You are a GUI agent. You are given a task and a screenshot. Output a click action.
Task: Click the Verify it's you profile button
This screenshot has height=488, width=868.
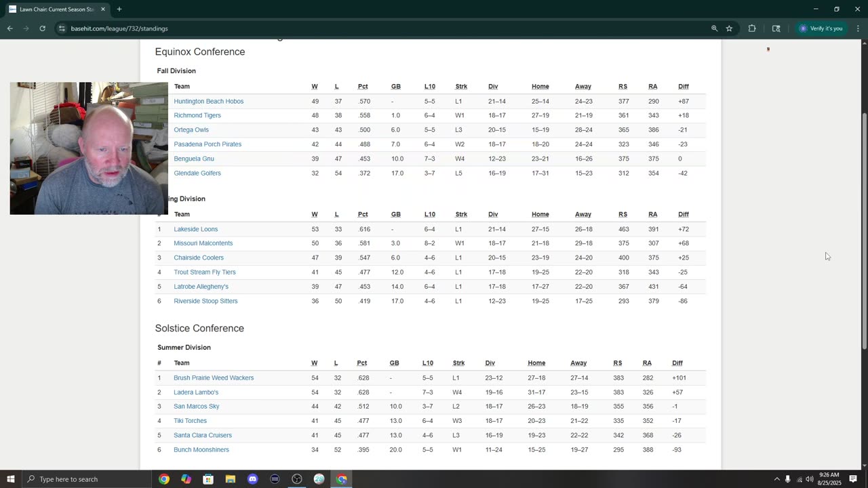click(x=821, y=28)
